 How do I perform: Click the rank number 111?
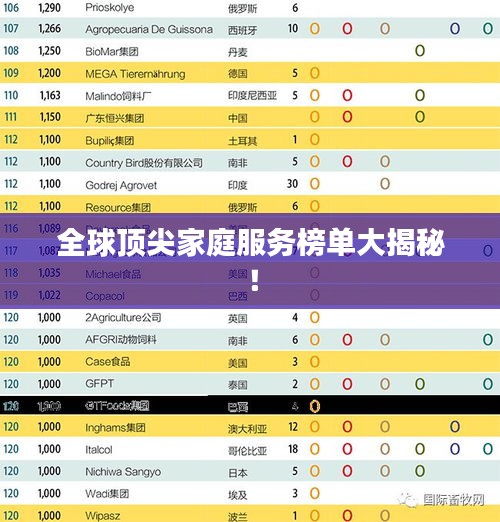click(x=10, y=117)
